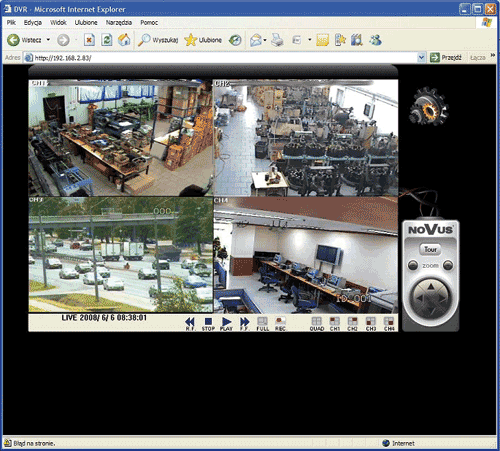Click the Łącza links toolbar label
The height and width of the screenshot is (451, 500).
pyautogui.click(x=477, y=58)
